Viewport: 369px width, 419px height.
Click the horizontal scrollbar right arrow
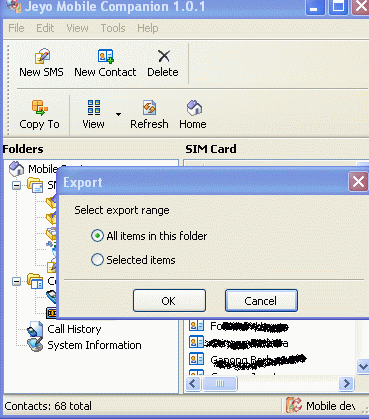346,383
